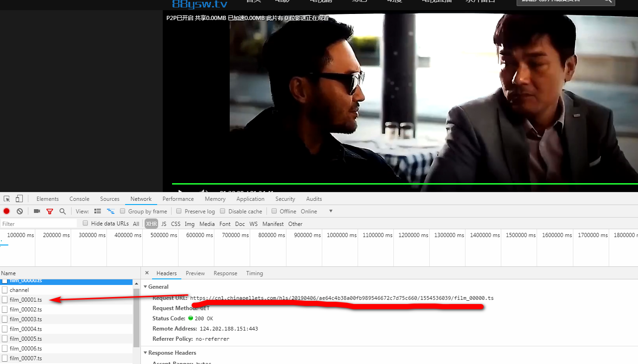Open the Performance panel
Viewport: 638px width, 364px height.
[x=178, y=199]
